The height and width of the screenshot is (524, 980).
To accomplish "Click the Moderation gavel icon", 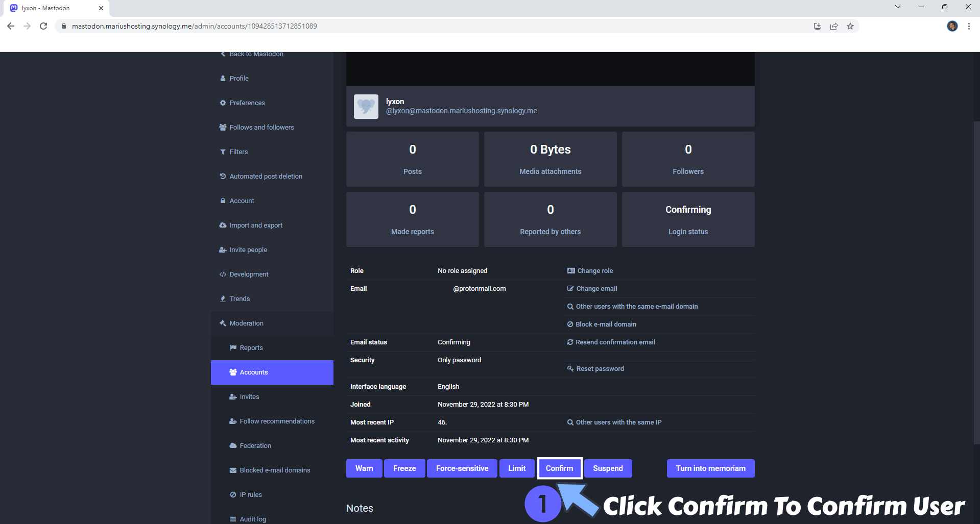I will coord(223,323).
